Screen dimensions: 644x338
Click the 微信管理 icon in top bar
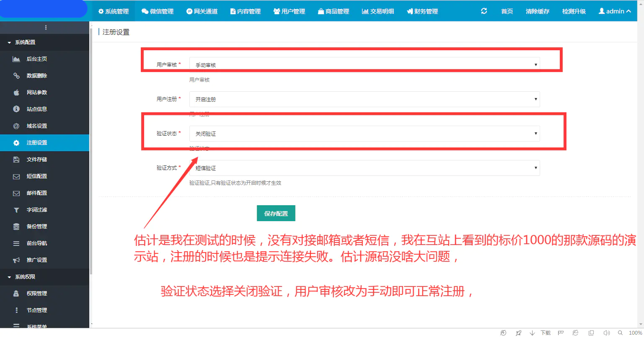coord(158,11)
